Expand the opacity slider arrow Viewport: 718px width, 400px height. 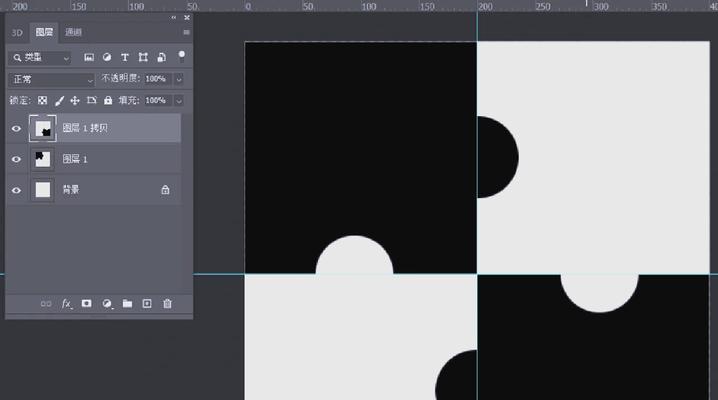(179, 79)
